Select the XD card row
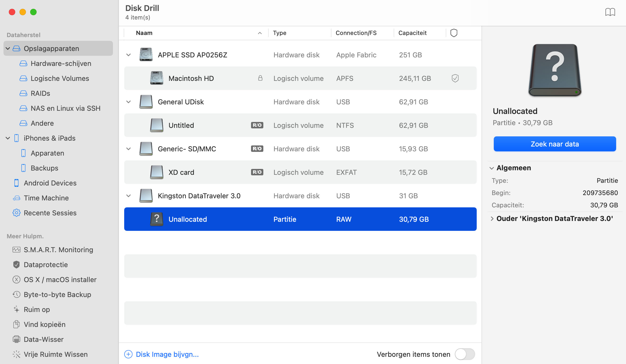Viewport: 626px width, 364px height. coord(300,172)
